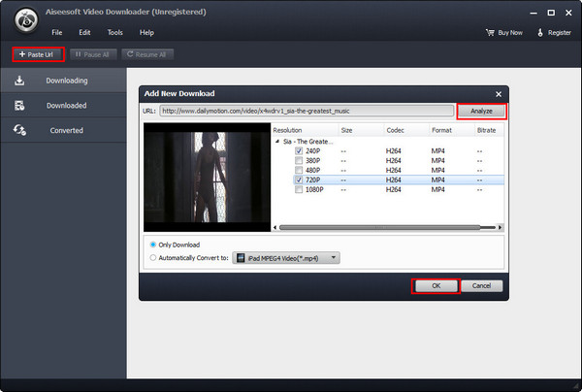Open the iPad MPEG4 Video format dropdown
Viewport: 582px width, 392px height.
(x=287, y=257)
